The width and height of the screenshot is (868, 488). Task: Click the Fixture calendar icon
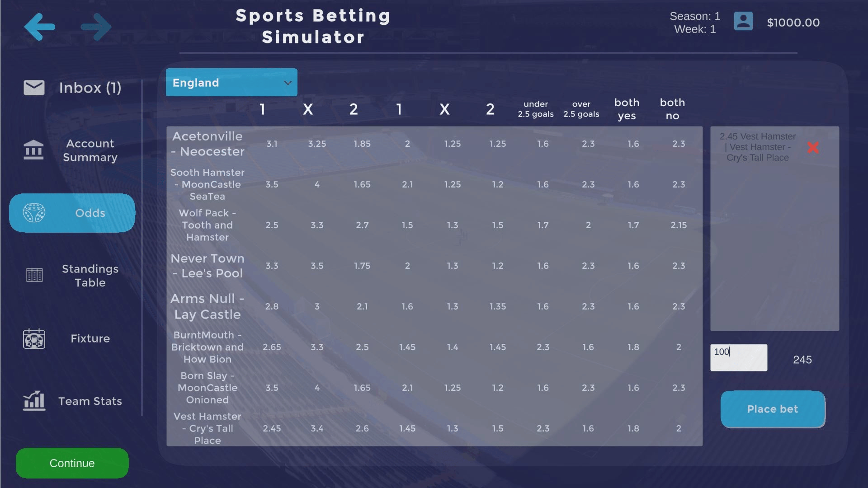tap(34, 339)
